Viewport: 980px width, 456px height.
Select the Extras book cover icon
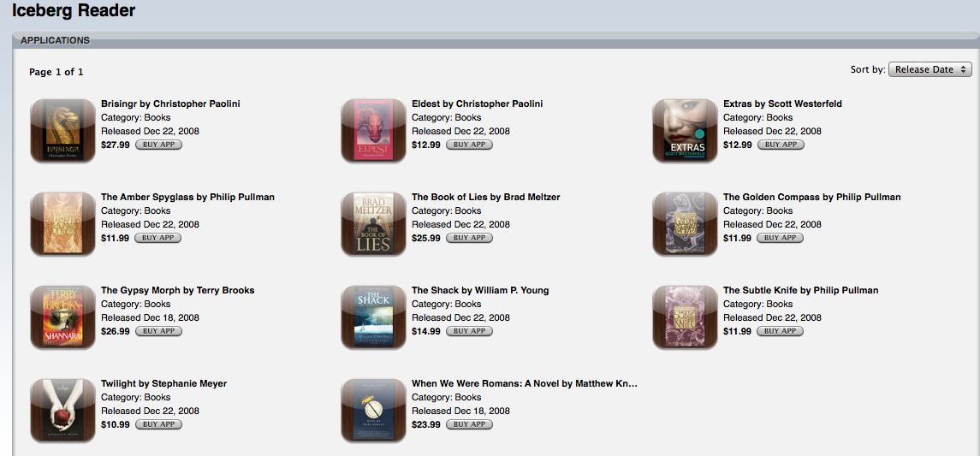coord(685,131)
